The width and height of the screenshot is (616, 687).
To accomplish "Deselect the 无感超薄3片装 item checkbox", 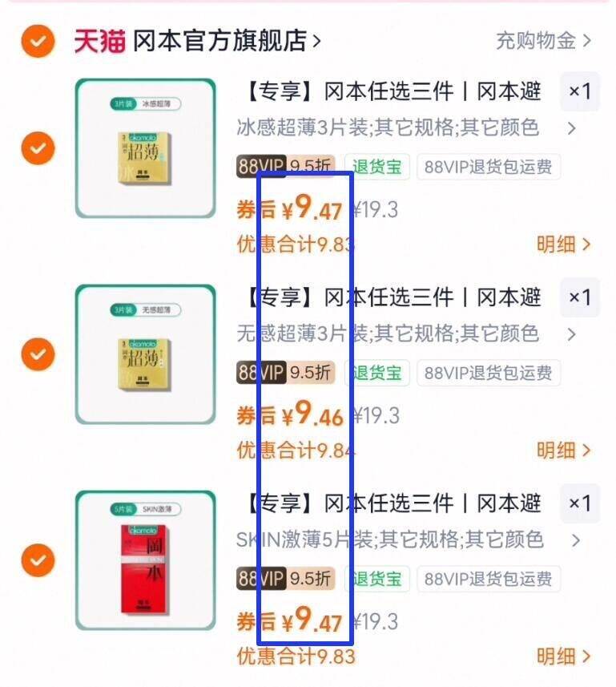I will pos(38,354).
